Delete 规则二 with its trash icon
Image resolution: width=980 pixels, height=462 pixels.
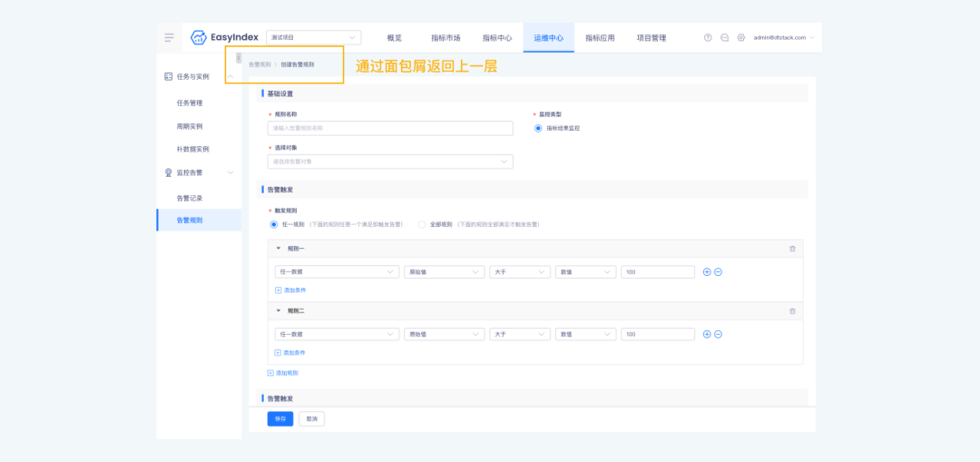792,310
